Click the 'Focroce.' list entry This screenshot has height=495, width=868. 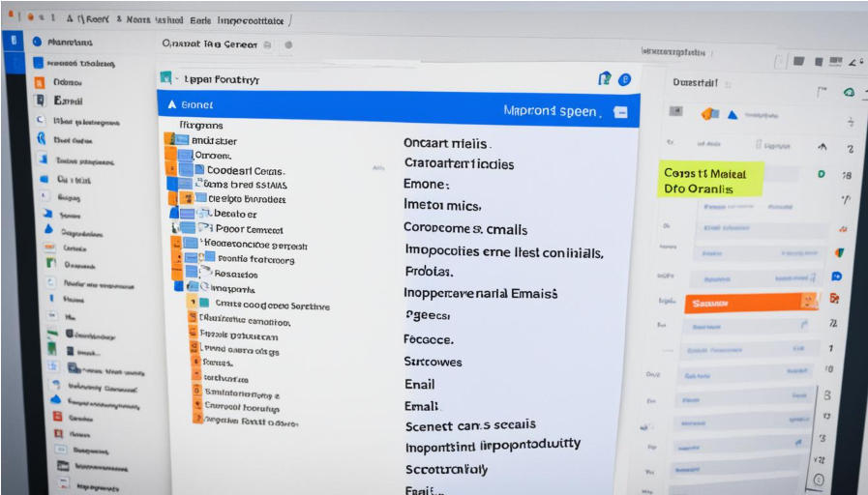point(429,339)
